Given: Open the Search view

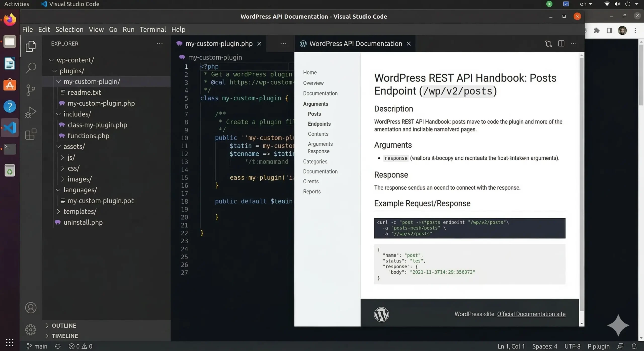Looking at the screenshot, I should pos(30,67).
